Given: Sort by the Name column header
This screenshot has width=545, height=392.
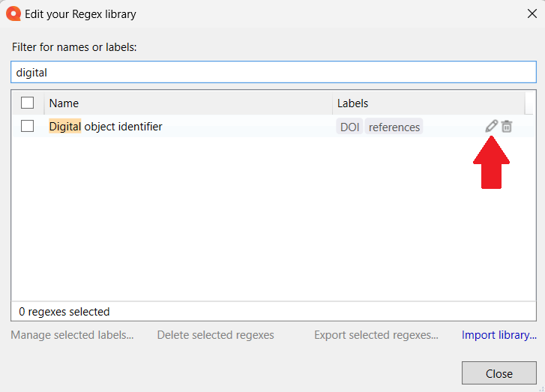Looking at the screenshot, I should 188,103.
